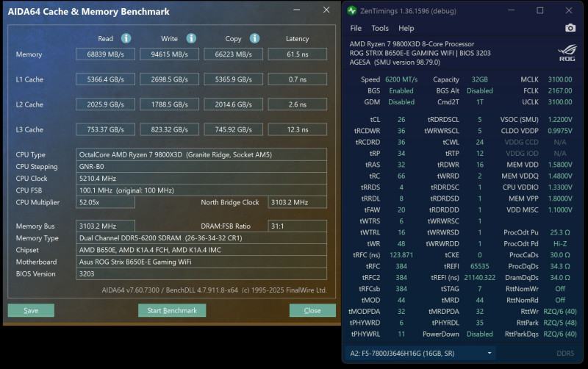Click the tREFI value 65535

(x=480, y=266)
